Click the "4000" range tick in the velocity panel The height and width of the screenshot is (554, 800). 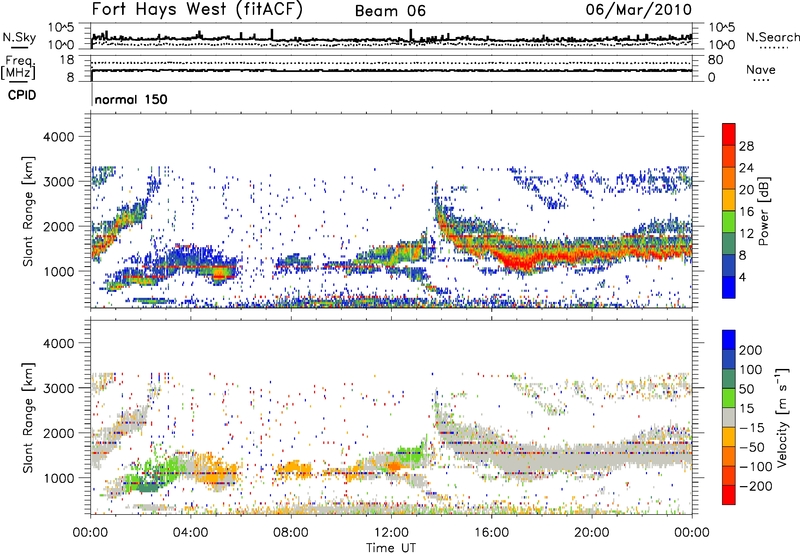[x=59, y=343]
